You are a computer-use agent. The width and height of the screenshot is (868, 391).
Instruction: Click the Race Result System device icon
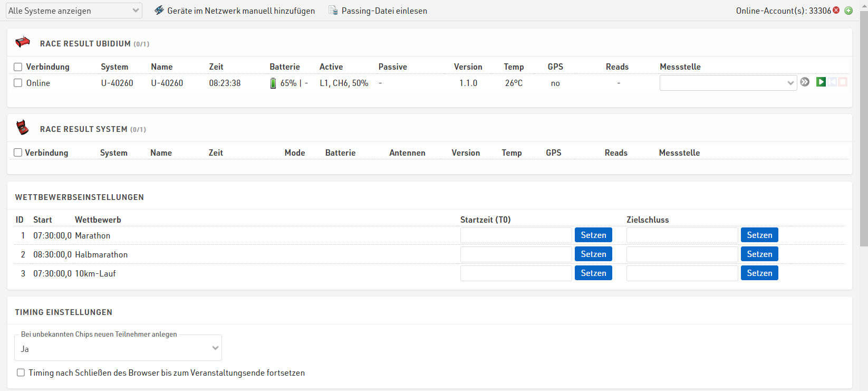[22, 128]
